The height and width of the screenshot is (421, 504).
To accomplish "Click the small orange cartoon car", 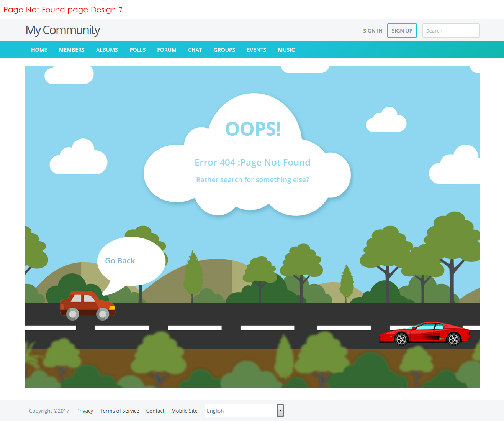I will click(87, 306).
